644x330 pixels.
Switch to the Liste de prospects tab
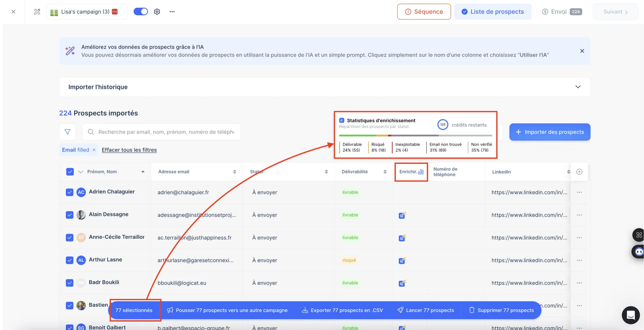pos(493,12)
